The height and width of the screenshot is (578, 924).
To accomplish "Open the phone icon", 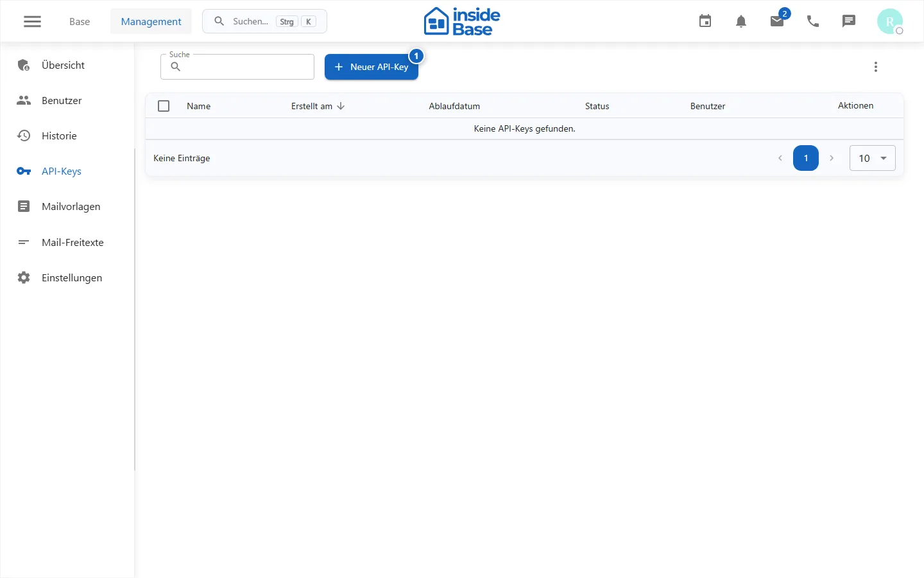I will 813,21.
